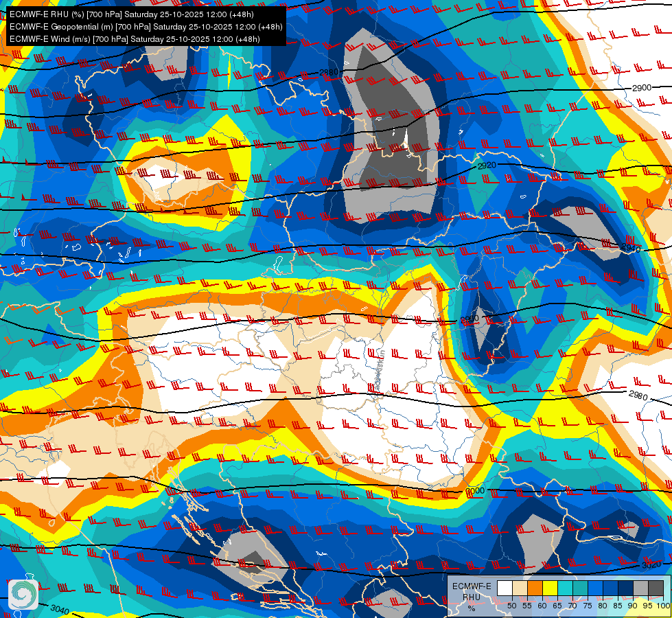The image size is (672, 618).
Task: Click the 3000 contour label
Action: click(475, 491)
